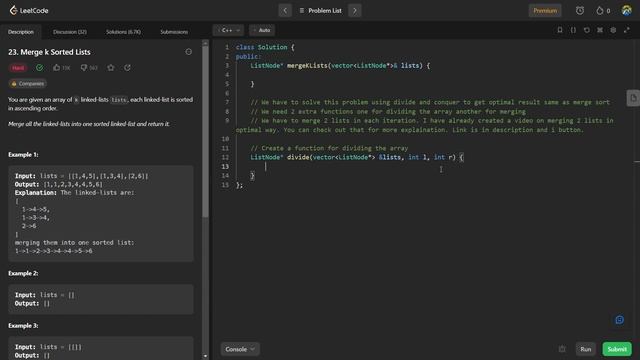Image resolution: width=640 pixels, height=360 pixels.
Task: Click comment on line 11 about dividing array
Action: tap(329, 148)
